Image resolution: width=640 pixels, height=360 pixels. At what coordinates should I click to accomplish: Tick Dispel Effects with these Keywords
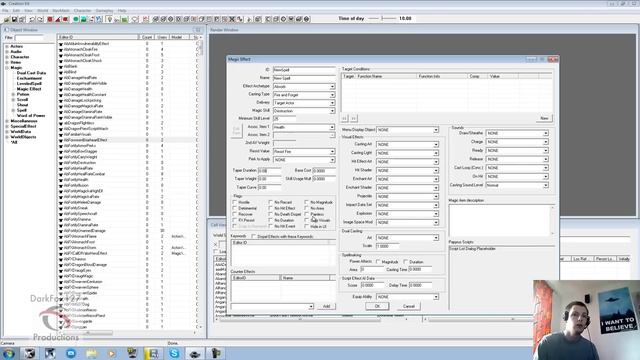[253, 237]
